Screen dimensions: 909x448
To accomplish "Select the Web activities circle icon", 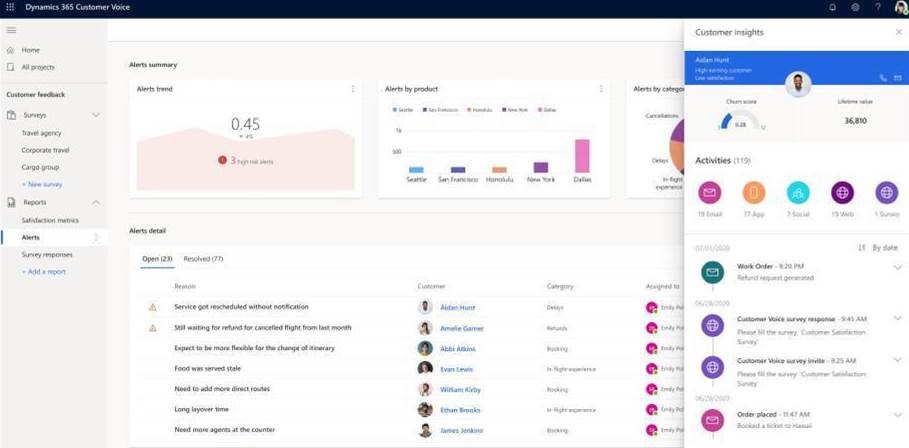I will point(842,192).
